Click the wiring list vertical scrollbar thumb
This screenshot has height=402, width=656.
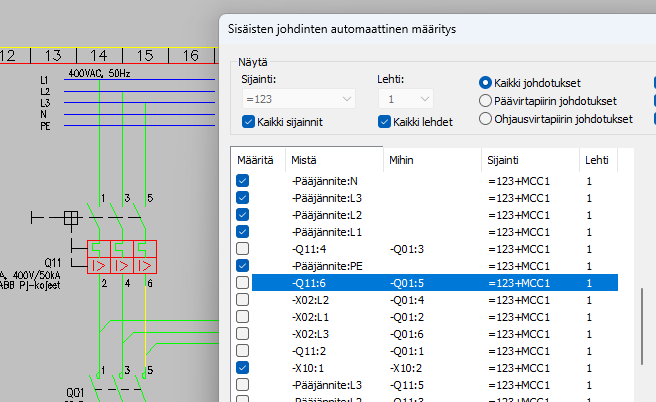click(x=643, y=328)
